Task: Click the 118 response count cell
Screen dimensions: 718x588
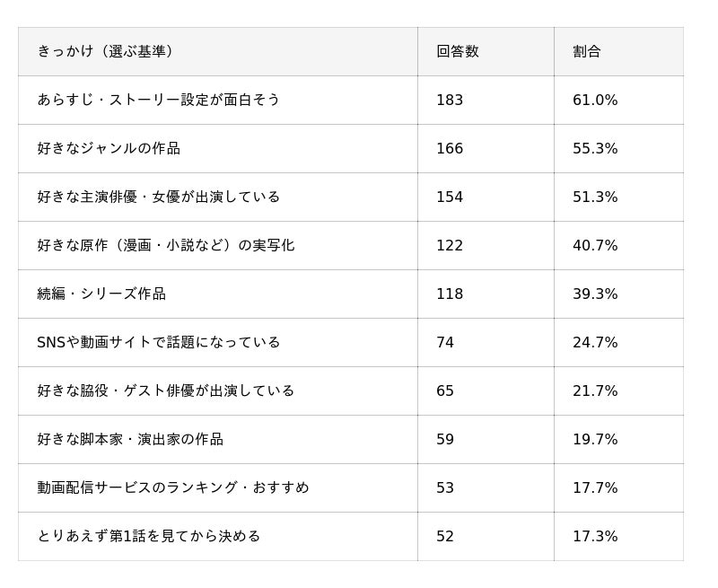Action: click(x=450, y=294)
